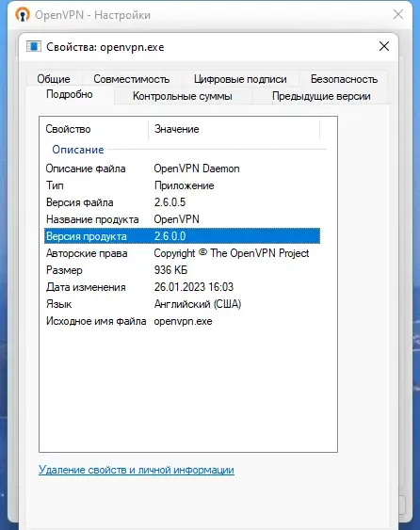The image size is (420, 530).
Task: Open the Общие tab
Action: [x=54, y=79]
